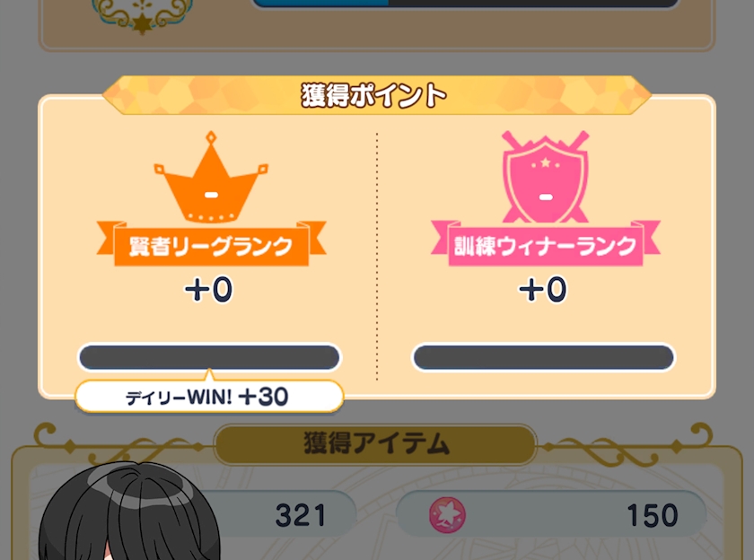Click the デイリーWIN! +30 bubble

tap(209, 397)
